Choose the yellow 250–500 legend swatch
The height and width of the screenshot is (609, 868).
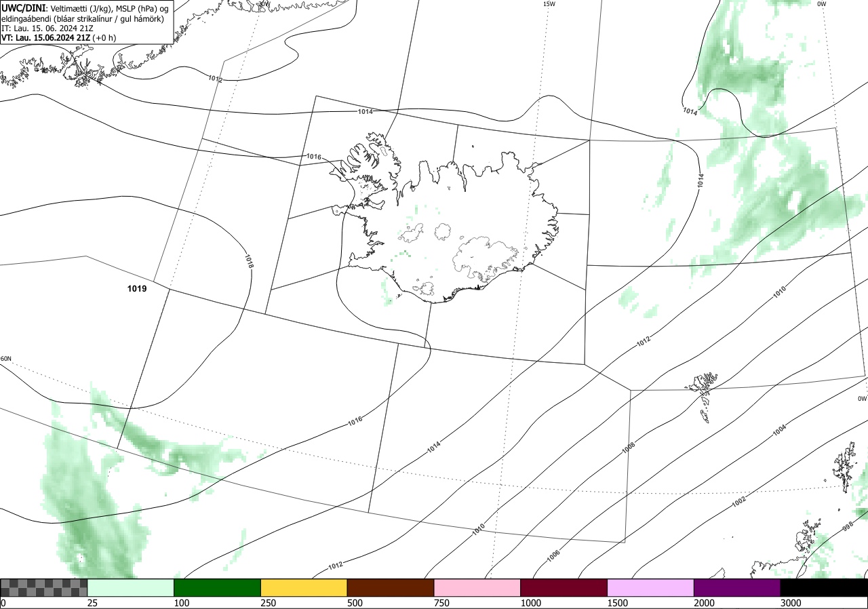304,587
